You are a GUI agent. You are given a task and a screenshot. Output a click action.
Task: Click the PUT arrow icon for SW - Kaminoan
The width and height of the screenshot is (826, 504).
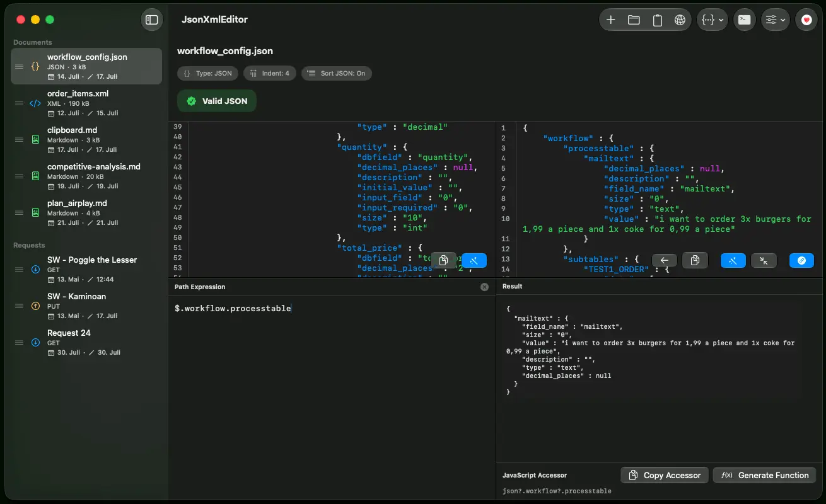click(x=35, y=306)
